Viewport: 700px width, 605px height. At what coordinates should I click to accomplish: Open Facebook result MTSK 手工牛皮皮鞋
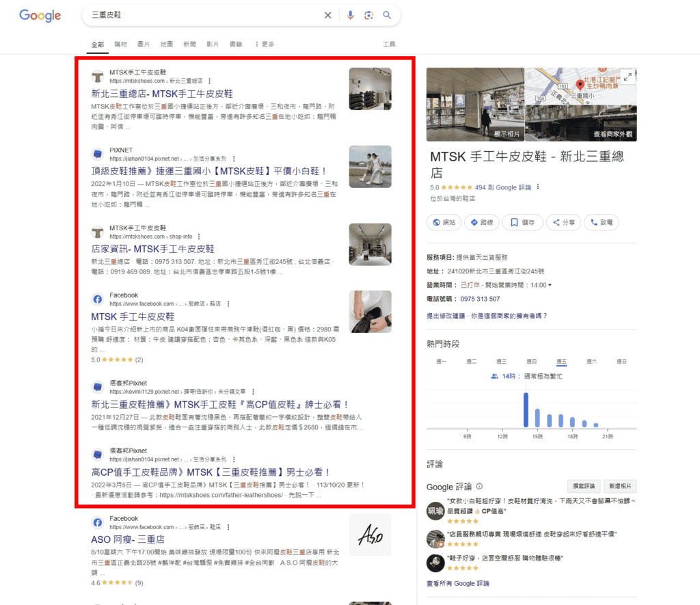coord(133,317)
